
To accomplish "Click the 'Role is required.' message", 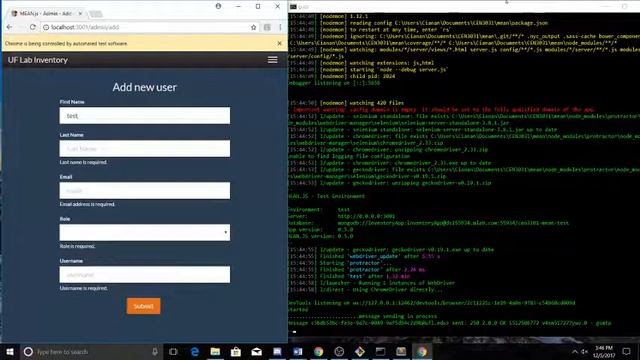I will [x=78, y=246].
